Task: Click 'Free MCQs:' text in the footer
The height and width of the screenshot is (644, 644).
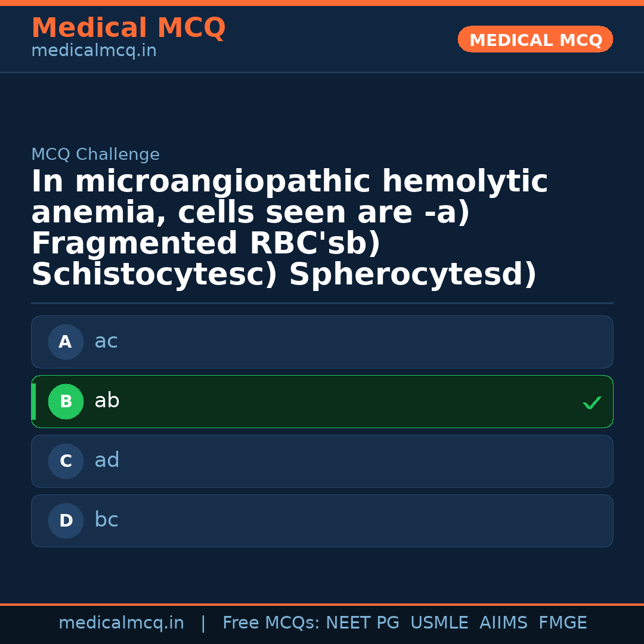Action: click(271, 623)
